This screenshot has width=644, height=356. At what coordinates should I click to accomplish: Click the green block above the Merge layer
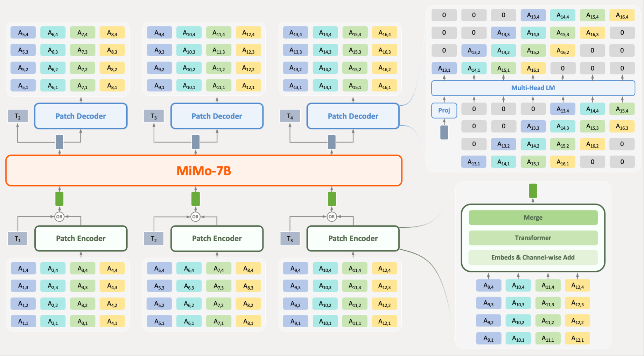point(533,191)
